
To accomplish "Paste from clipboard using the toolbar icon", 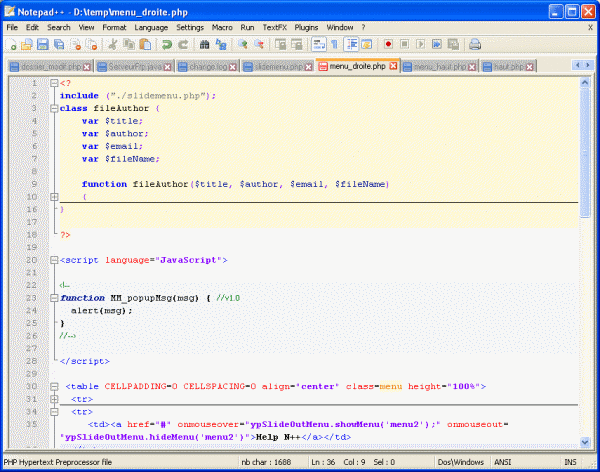I will coord(145,44).
